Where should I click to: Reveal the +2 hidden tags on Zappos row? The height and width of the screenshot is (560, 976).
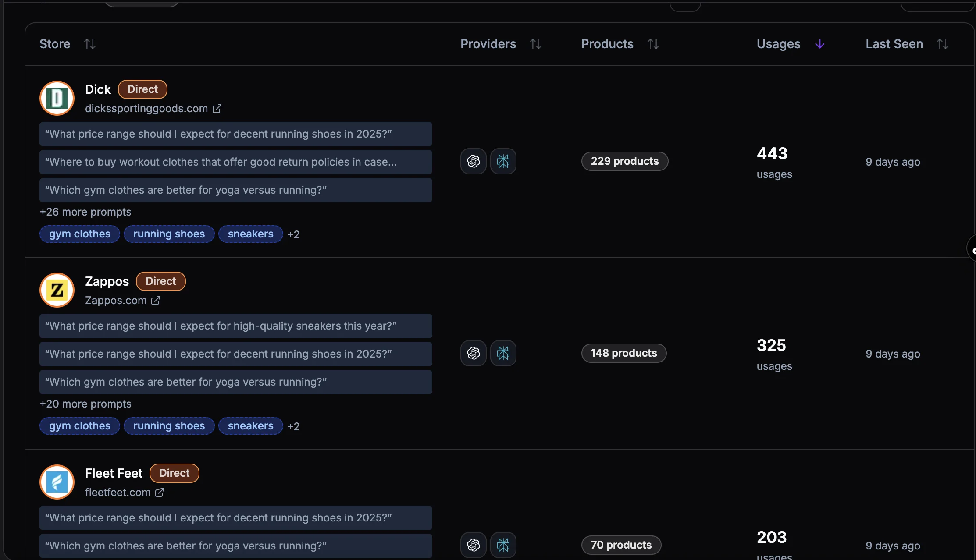click(x=293, y=426)
